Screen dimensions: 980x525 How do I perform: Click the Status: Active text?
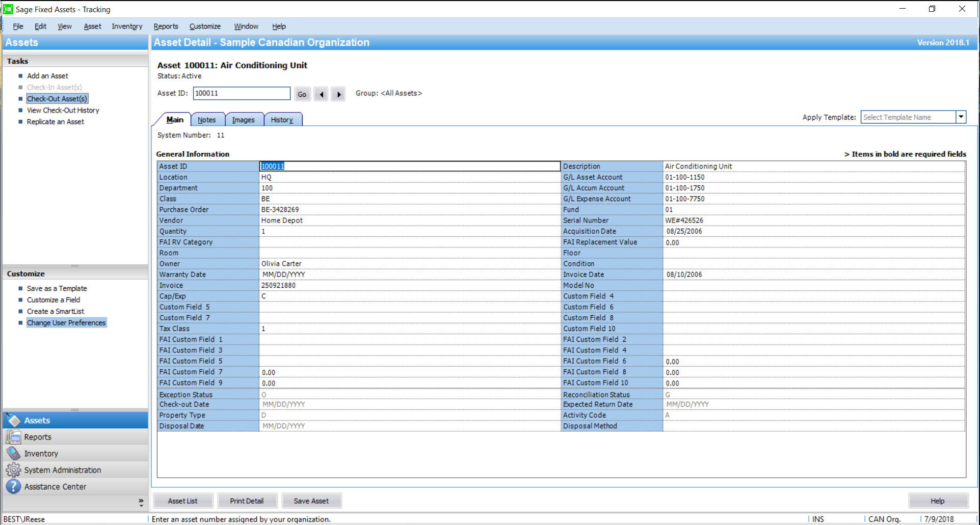(179, 76)
